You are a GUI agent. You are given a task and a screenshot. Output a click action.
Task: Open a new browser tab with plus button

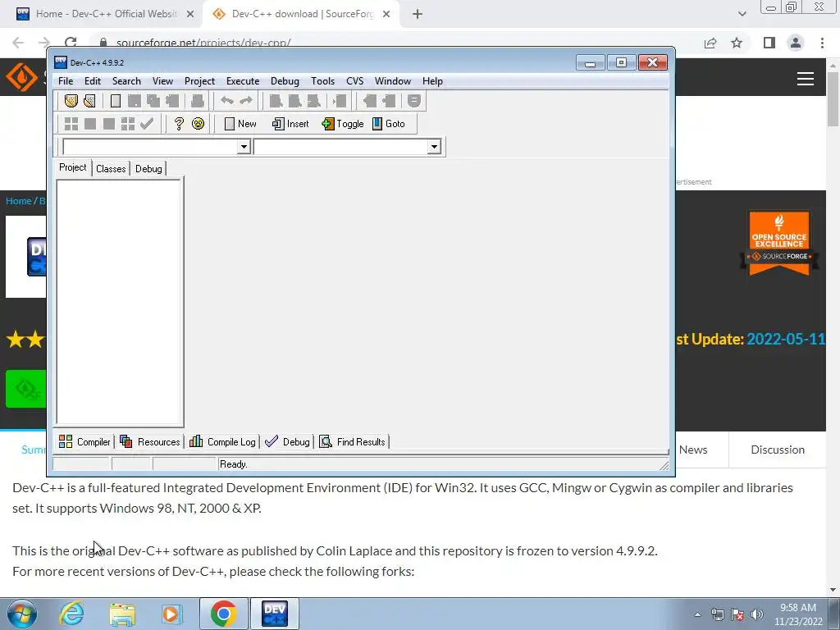[418, 14]
